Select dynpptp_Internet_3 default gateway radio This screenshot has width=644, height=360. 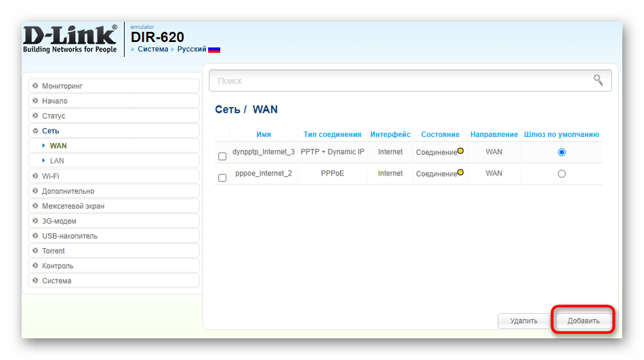561,153
